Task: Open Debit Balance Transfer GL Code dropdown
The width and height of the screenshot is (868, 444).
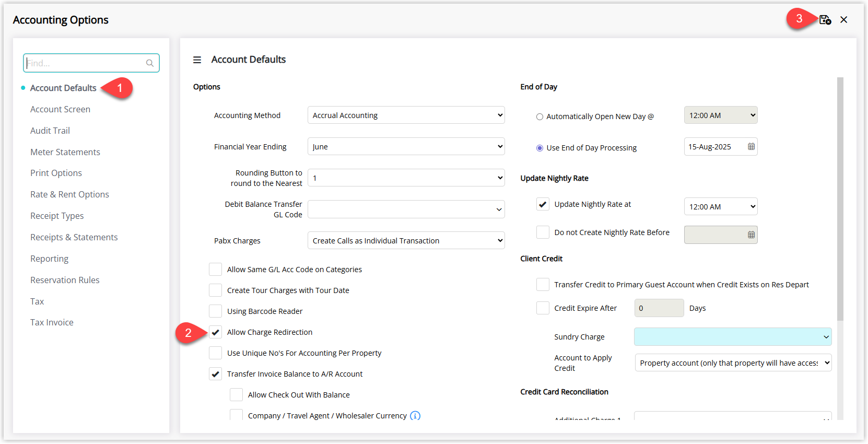Action: coord(406,209)
